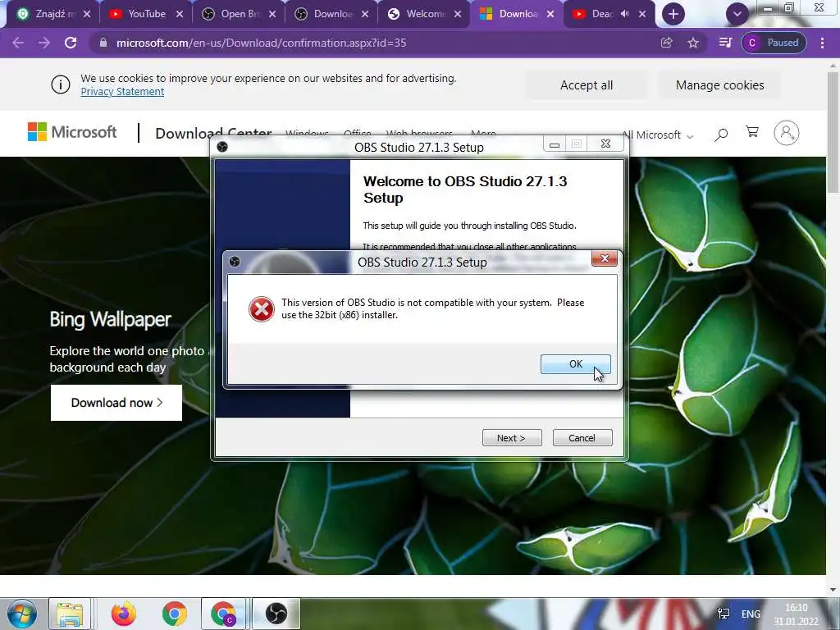Switch to the Chrome profile window in taskbar

coord(224,614)
